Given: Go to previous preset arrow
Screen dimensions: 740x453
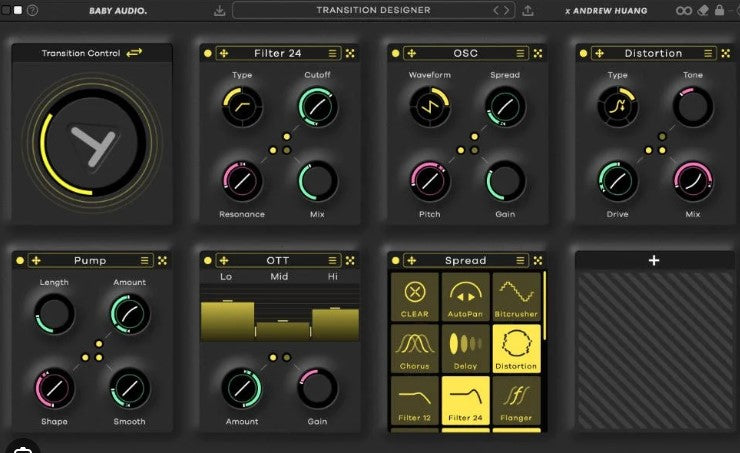Looking at the screenshot, I should [496, 10].
